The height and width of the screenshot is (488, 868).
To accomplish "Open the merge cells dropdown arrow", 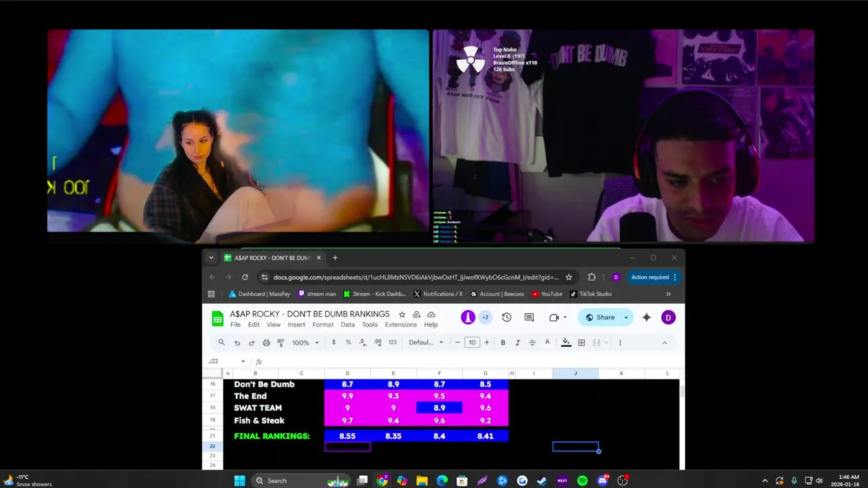I will [x=605, y=343].
